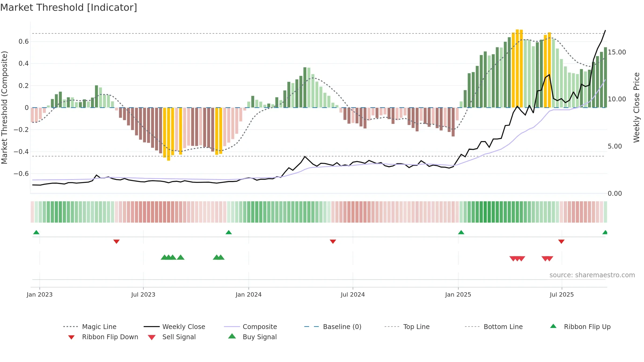Click the 0.6 tick on left axis
Viewport: 644px width, 362px height.
(x=24, y=41)
